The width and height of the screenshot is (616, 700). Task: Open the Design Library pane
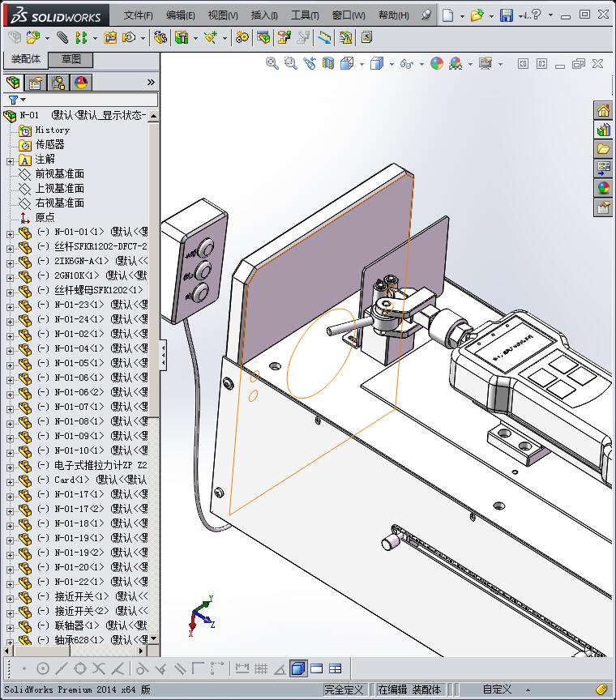pyautogui.click(x=603, y=130)
